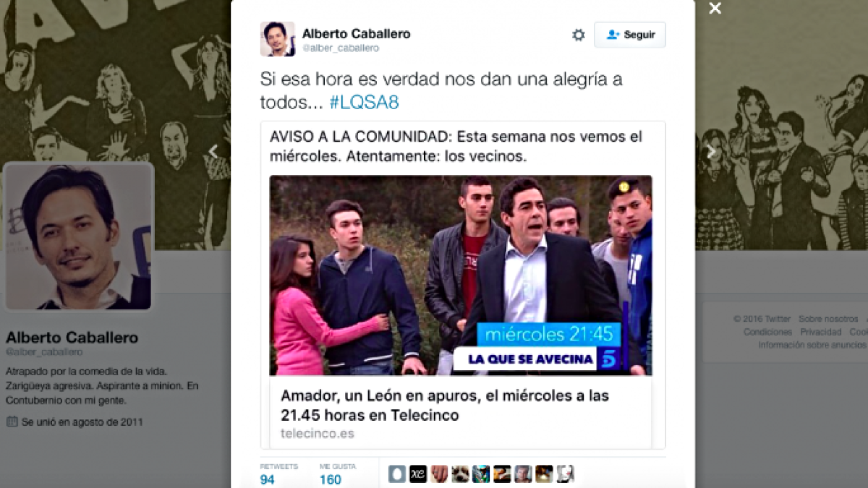
Task: Open 'Condiciones' footer link
Action: [767, 332]
